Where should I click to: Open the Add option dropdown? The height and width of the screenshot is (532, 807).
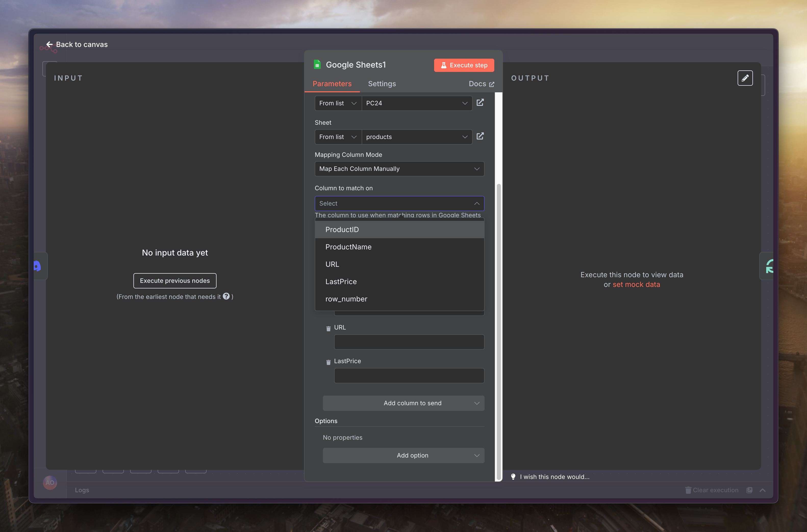[x=403, y=455]
